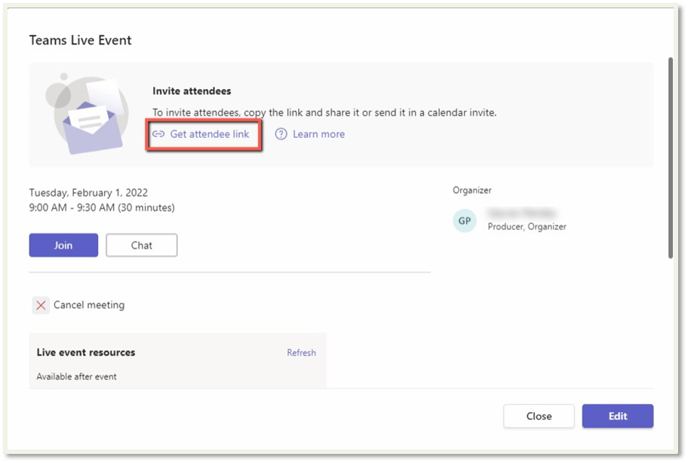
Task: Open the Learn more link
Action: [x=318, y=134]
